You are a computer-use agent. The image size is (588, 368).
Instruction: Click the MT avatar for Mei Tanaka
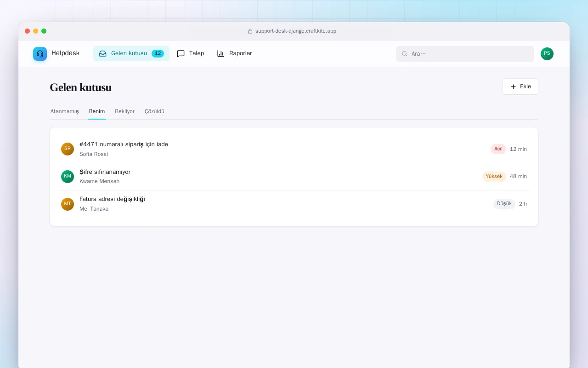pos(68,204)
